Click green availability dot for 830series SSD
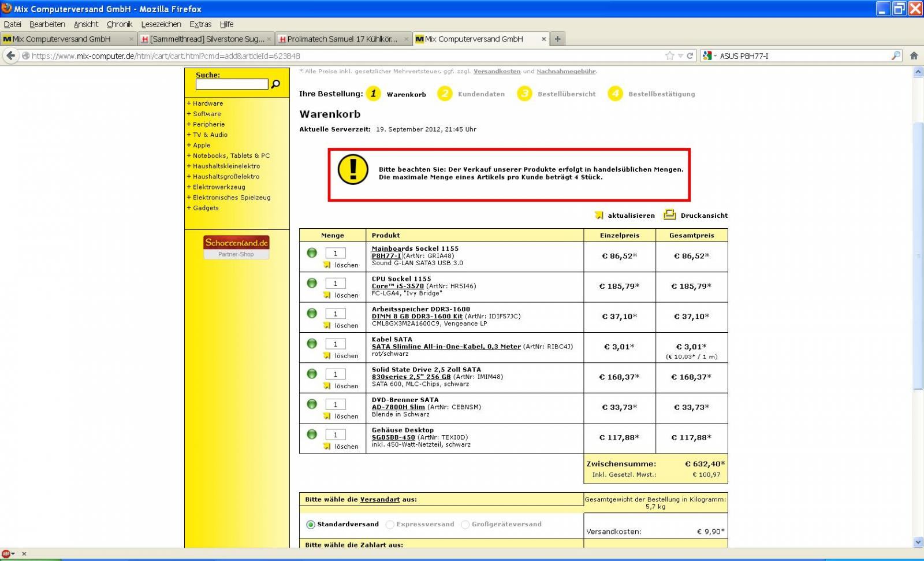Screen dimensions: 924x561 (x=312, y=373)
